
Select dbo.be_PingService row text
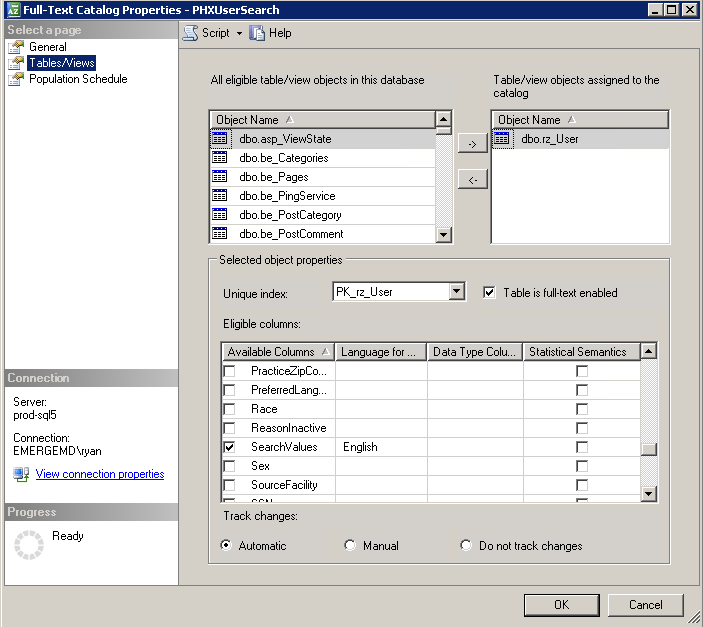coord(287,196)
